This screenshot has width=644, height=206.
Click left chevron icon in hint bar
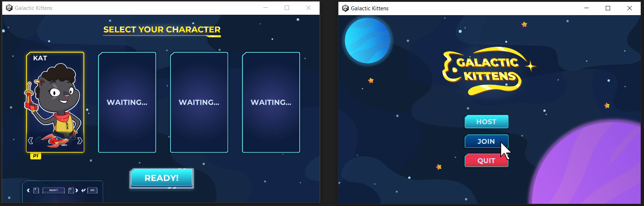click(x=28, y=190)
